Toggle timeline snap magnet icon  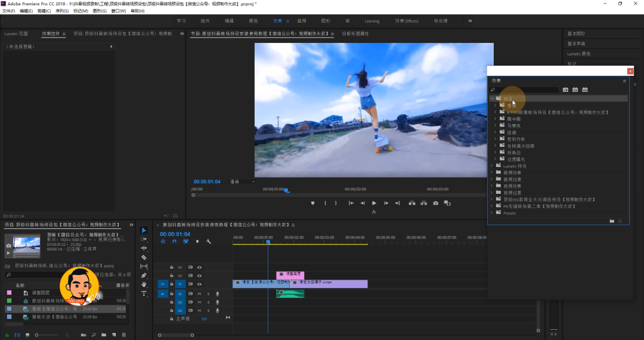pos(175,242)
